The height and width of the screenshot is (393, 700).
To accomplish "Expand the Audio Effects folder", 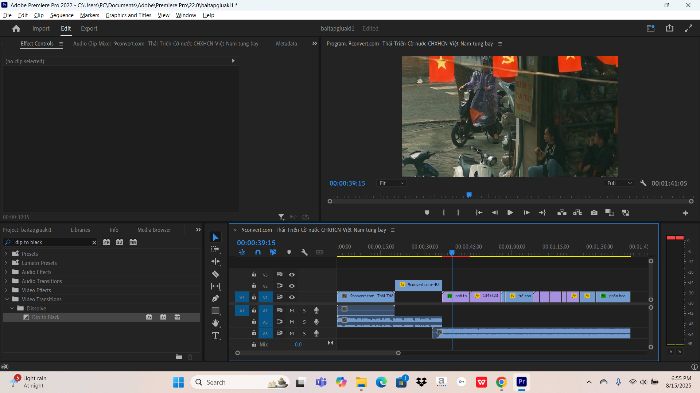I will (x=6, y=272).
